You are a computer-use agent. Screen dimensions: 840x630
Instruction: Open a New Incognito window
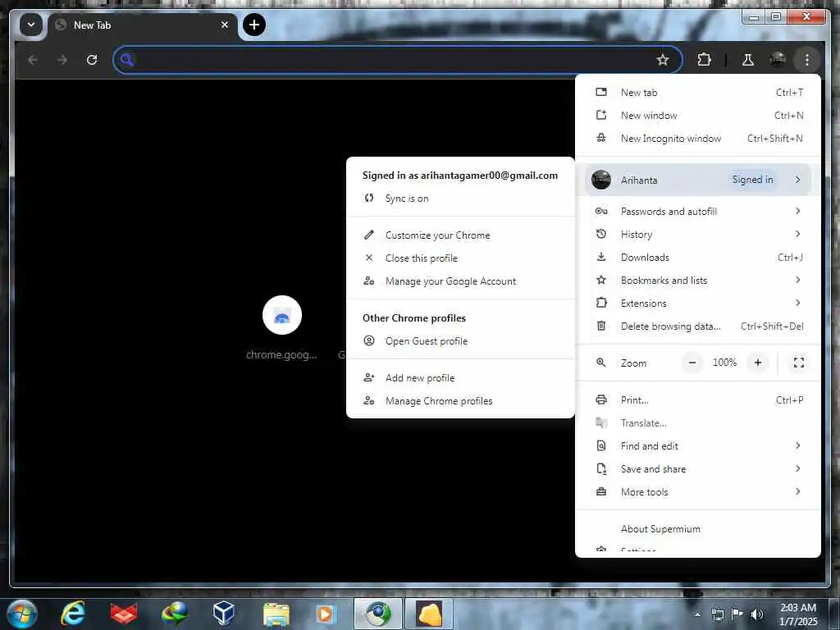[x=698, y=138]
